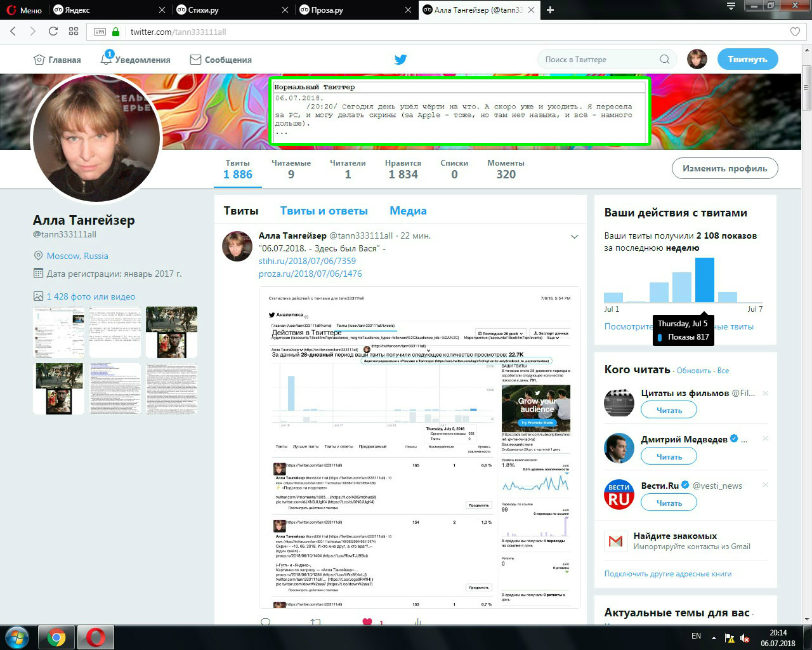Close the Яндекс tab
Image resolution: width=812 pixels, height=650 pixels.
pyautogui.click(x=162, y=10)
